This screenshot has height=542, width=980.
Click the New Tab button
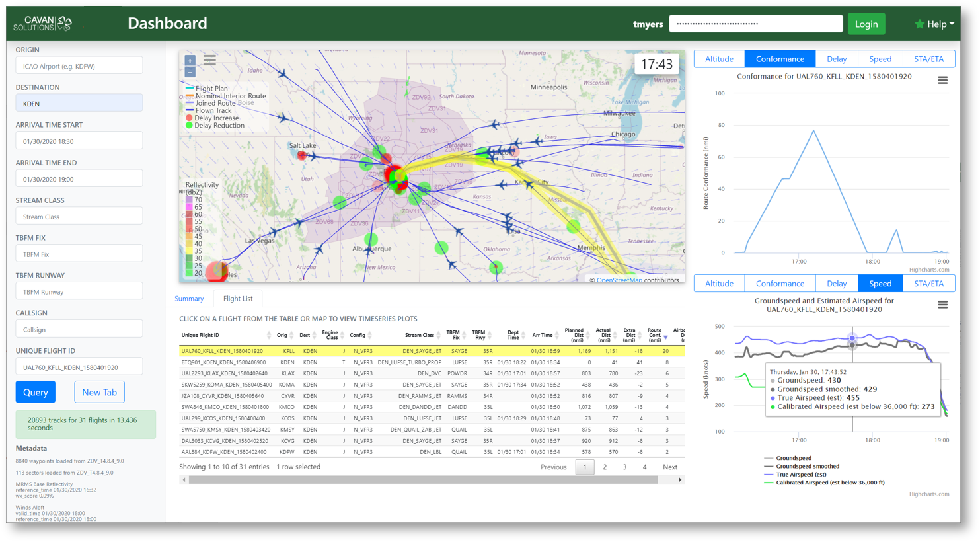(x=99, y=392)
